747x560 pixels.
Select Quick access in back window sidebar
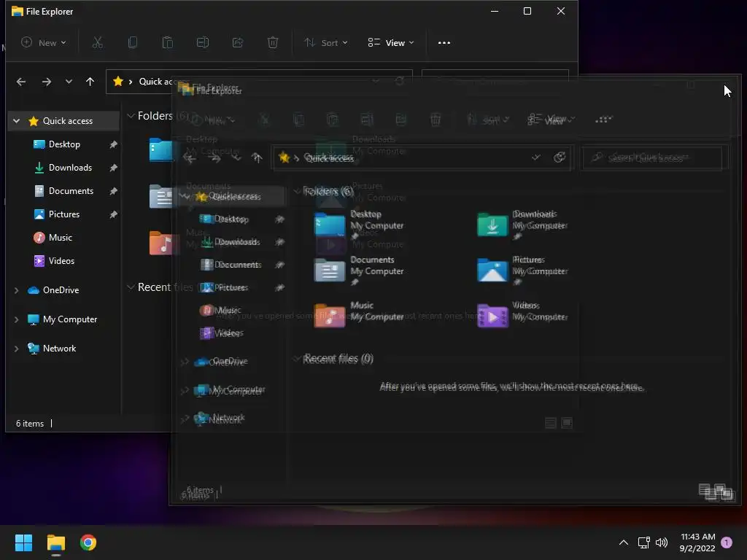64,121
